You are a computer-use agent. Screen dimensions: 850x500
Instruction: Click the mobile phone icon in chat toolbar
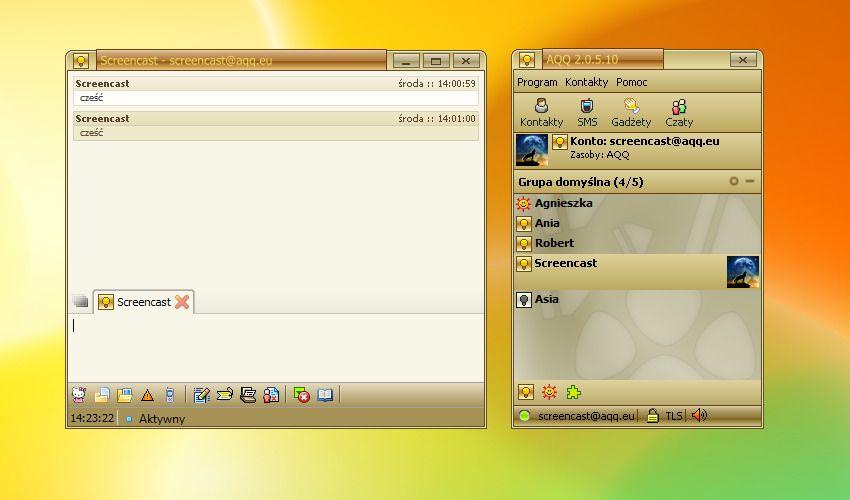(x=170, y=395)
